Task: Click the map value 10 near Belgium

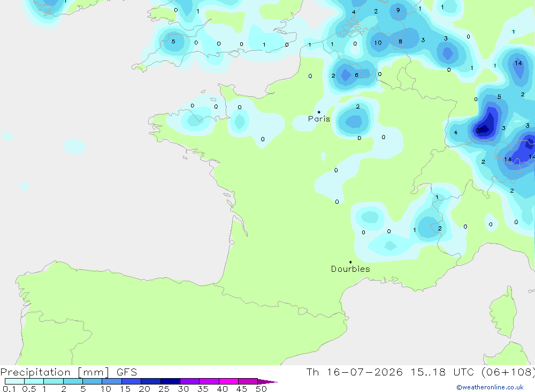Action: 378,43
